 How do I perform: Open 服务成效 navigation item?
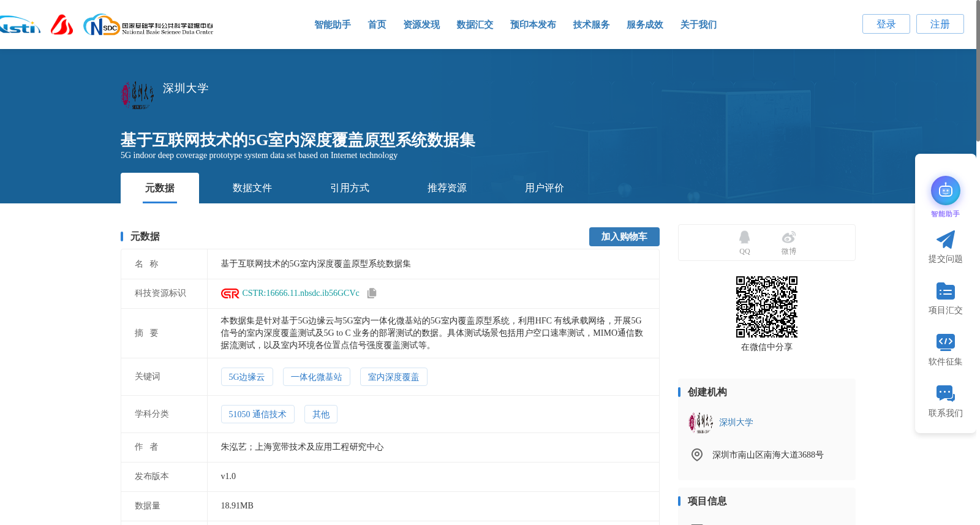[645, 25]
